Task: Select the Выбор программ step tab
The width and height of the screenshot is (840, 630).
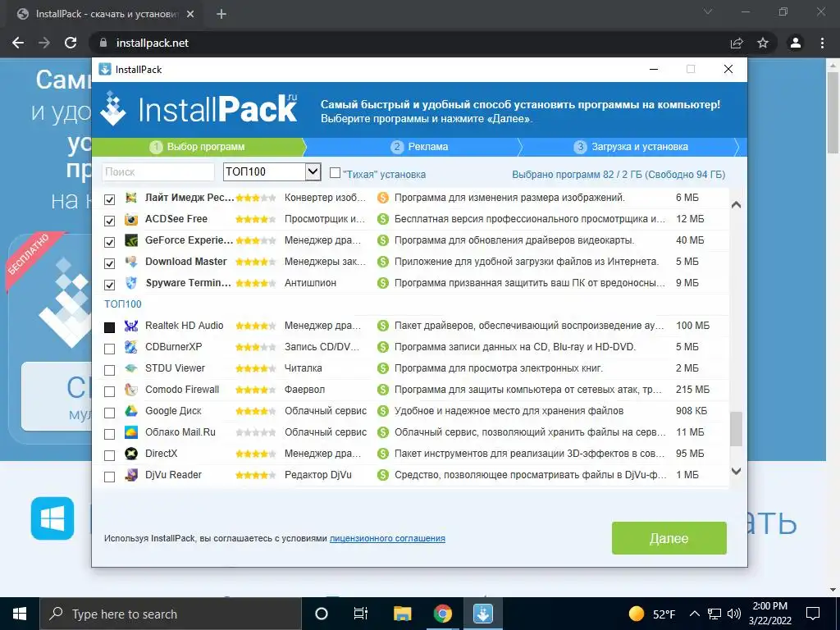Action: [199, 147]
